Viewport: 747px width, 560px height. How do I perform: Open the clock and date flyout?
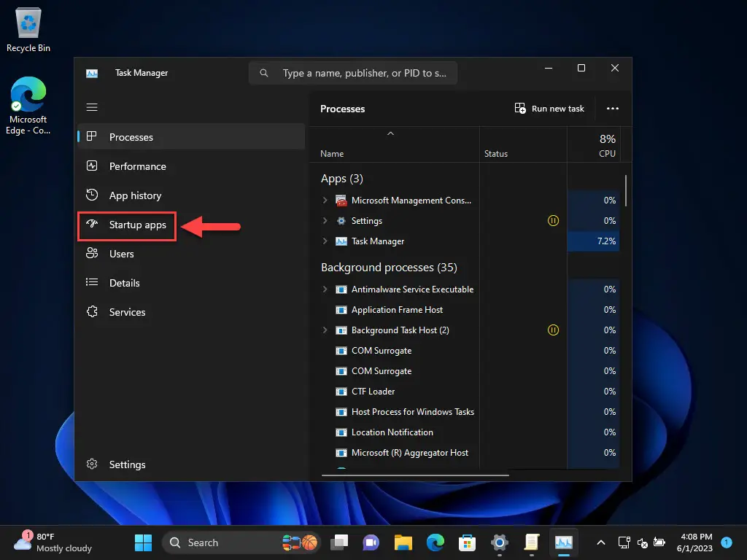click(694, 542)
